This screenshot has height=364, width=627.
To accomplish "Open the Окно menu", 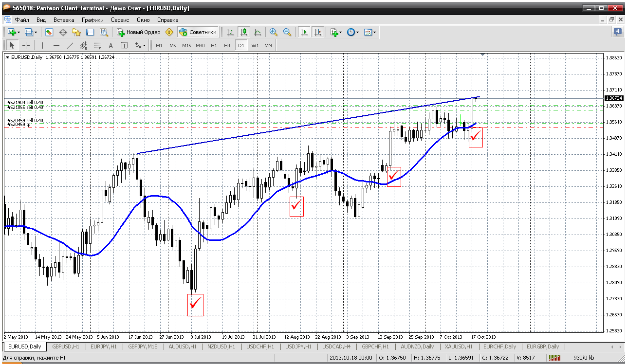I will click(143, 20).
